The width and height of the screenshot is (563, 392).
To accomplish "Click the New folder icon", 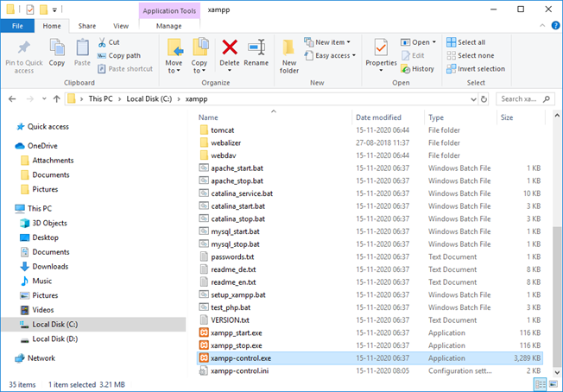I will (289, 47).
